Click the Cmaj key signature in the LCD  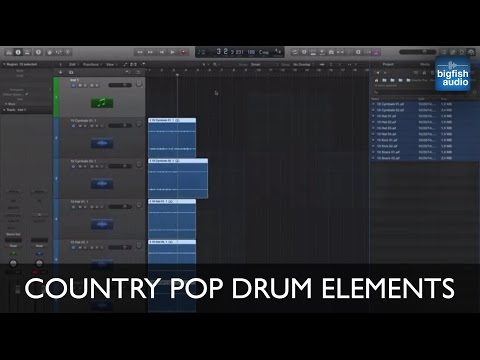point(263,52)
